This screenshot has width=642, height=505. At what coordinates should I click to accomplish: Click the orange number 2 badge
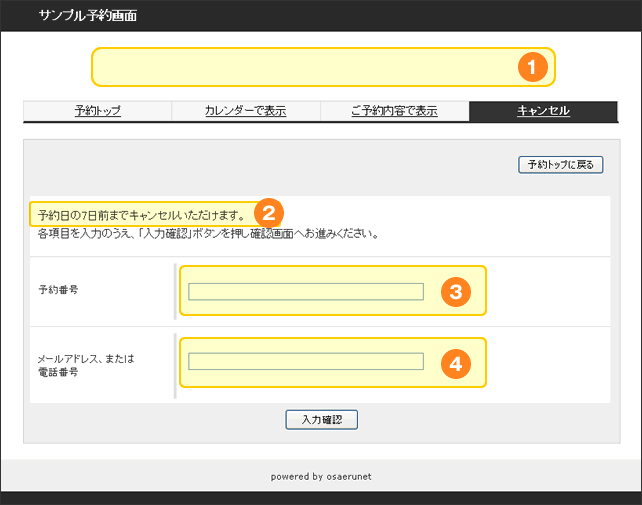268,213
